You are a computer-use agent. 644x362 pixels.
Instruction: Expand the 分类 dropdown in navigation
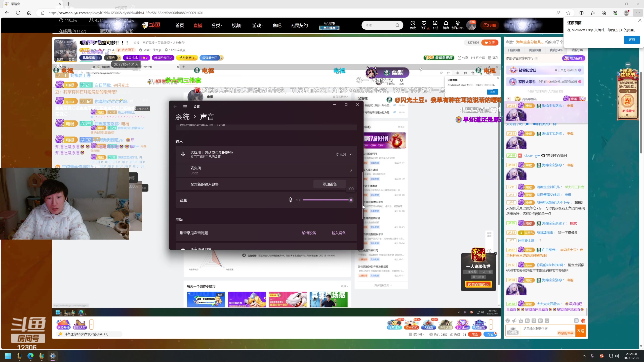pos(217,25)
